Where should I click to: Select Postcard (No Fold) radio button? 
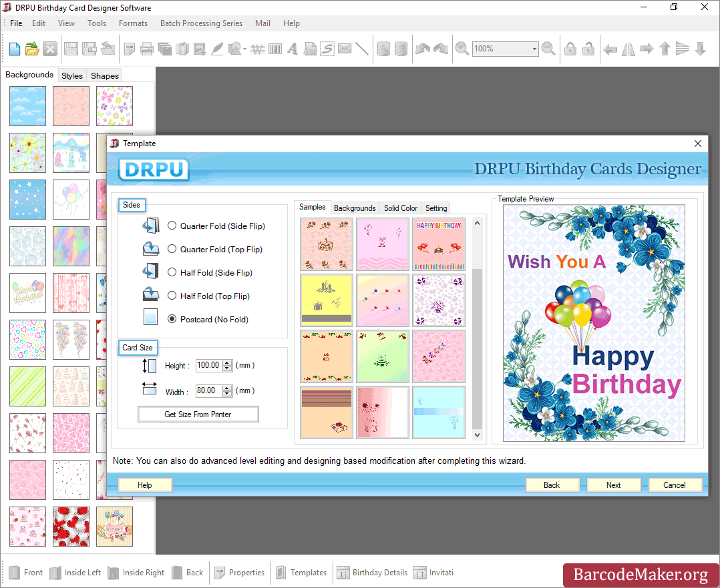point(172,319)
